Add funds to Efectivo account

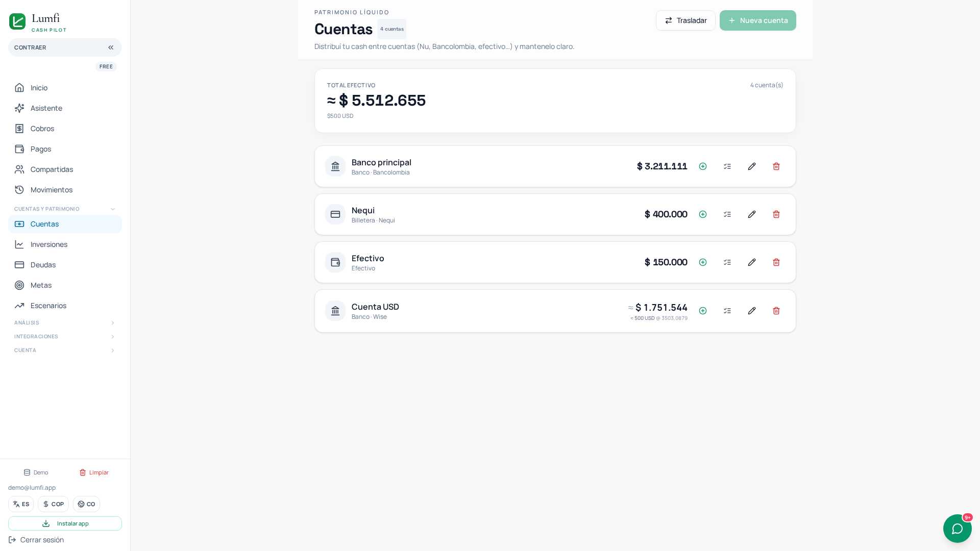703,262
